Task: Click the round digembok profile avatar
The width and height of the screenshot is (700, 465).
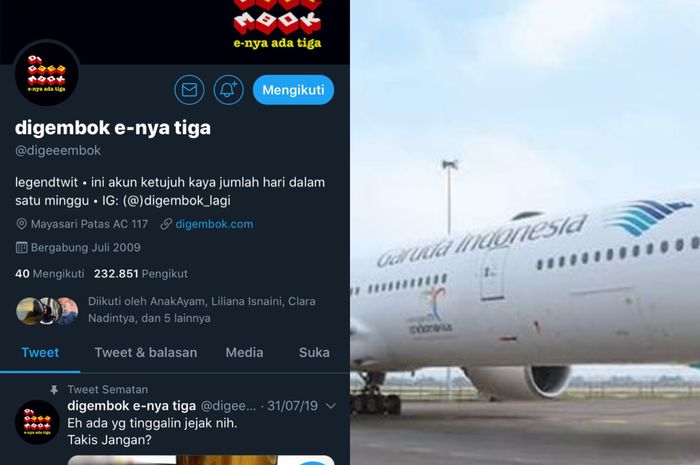Action: 47,74
